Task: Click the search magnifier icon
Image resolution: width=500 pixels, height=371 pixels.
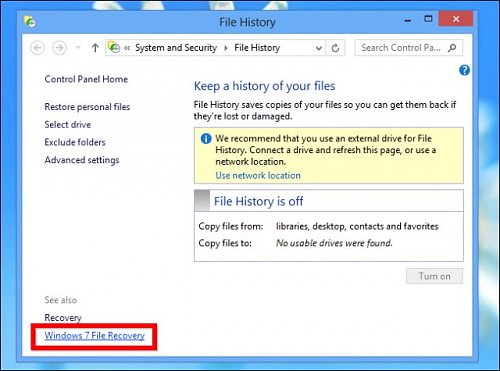Action: coord(452,48)
